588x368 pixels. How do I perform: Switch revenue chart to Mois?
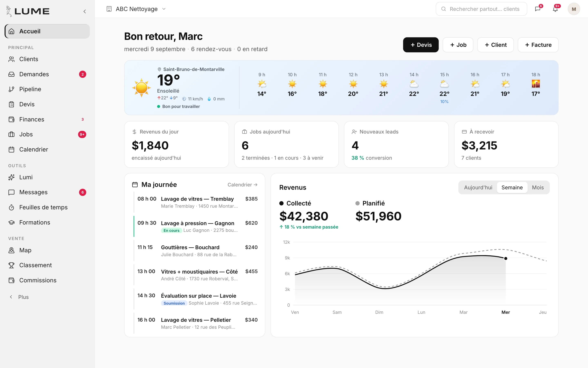538,187
